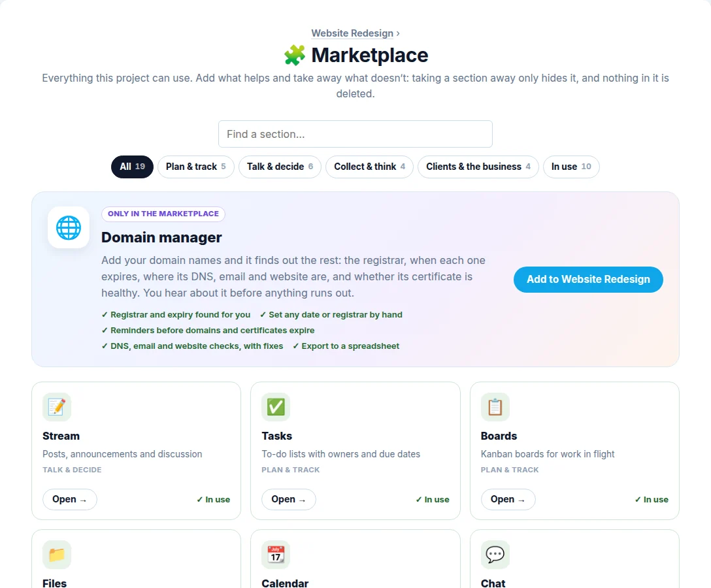Click the Calendar date icon

(276, 555)
